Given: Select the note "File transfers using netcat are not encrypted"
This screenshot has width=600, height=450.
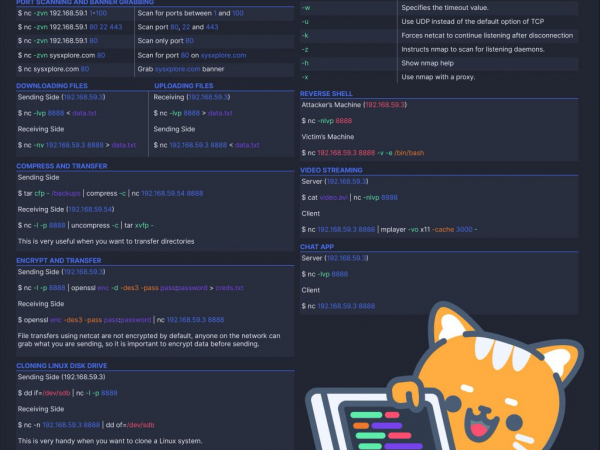Looking at the screenshot, I should pyautogui.click(x=149, y=340).
